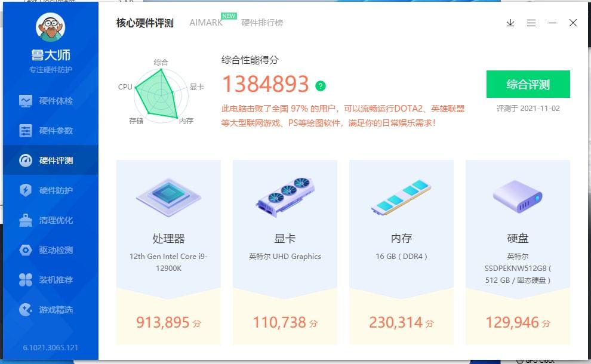The image size is (591, 364).
Task: Open 游戏精选 in the sidebar
Action: tap(51, 310)
